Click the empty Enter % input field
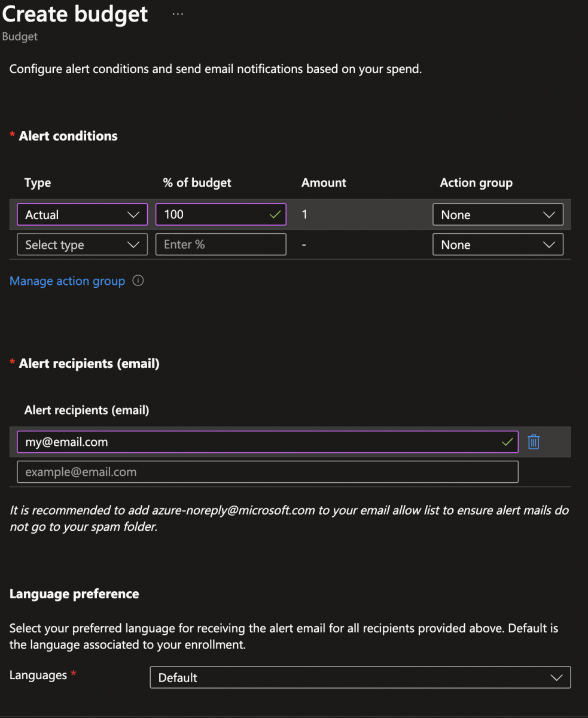Screen dimensions: 588x718 (220, 245)
